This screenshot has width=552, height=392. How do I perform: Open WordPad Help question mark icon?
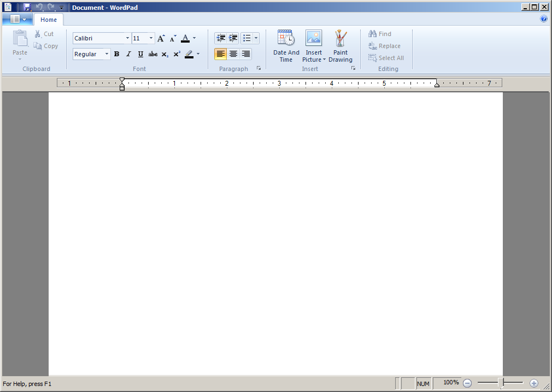click(x=544, y=19)
